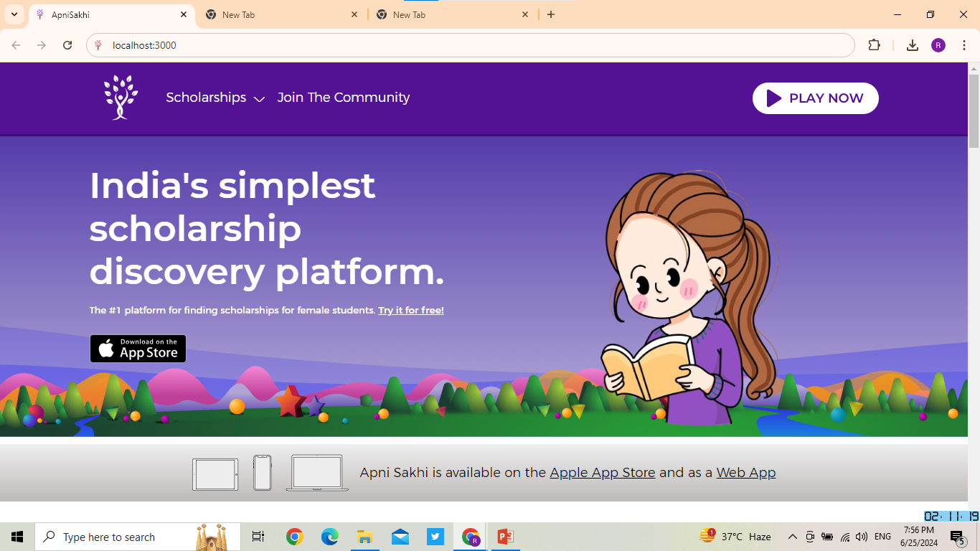
Task: Close the second New Tab
Action: (x=354, y=14)
